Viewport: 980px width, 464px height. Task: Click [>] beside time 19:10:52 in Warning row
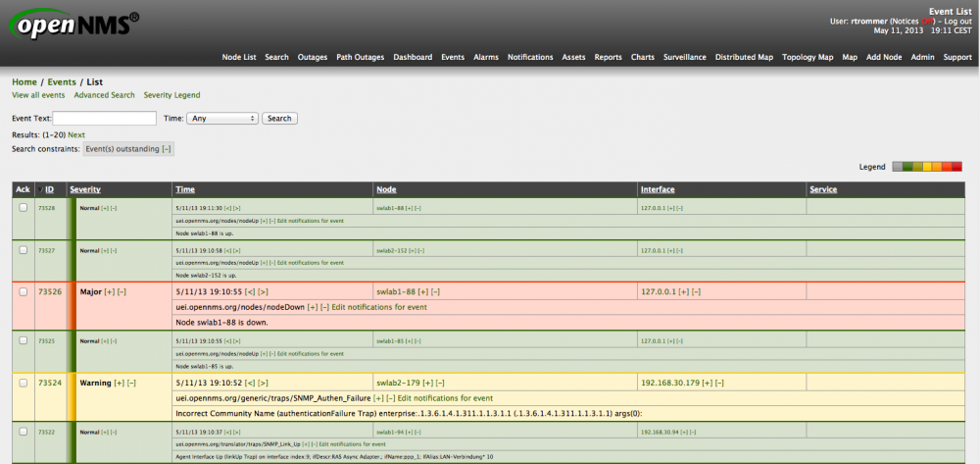pos(263,383)
